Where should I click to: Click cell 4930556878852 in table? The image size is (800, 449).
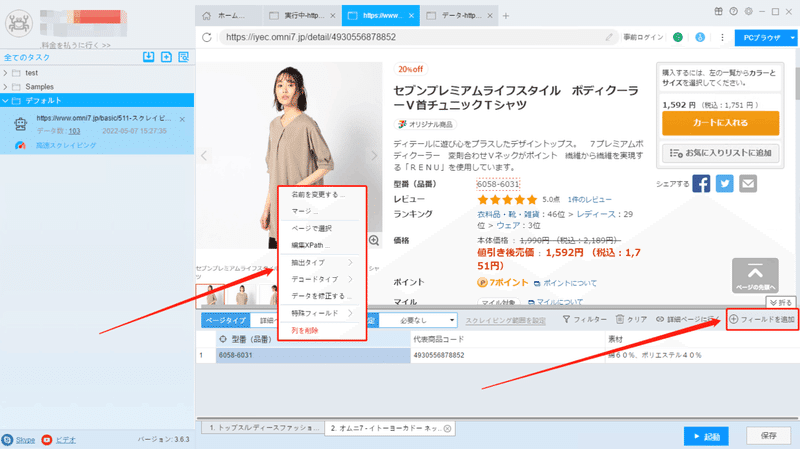point(508,355)
